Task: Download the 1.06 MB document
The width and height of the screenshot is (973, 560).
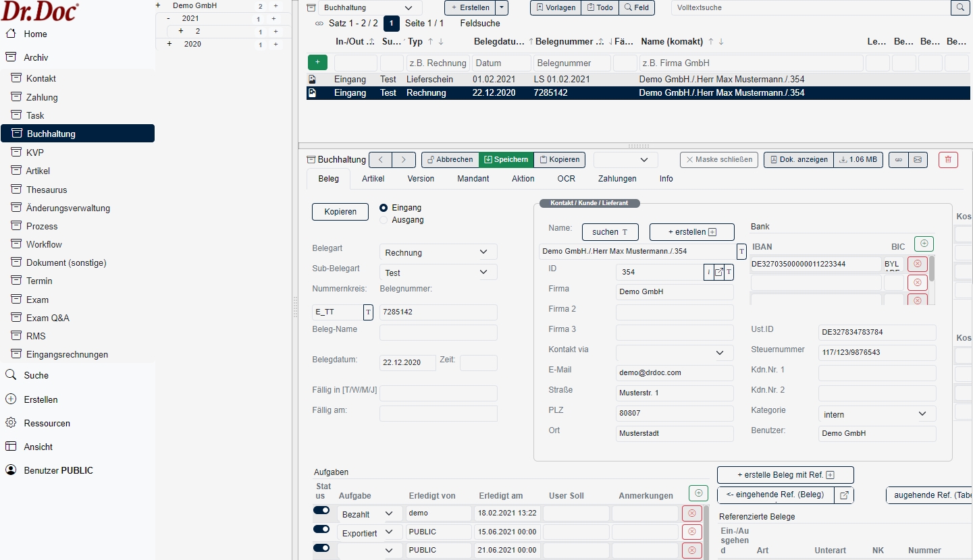Action: click(858, 160)
